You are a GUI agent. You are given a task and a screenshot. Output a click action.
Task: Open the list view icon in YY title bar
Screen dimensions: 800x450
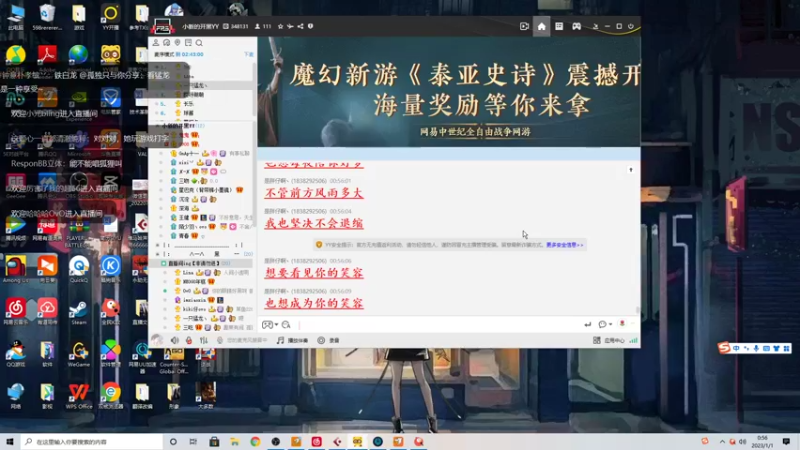point(559,26)
